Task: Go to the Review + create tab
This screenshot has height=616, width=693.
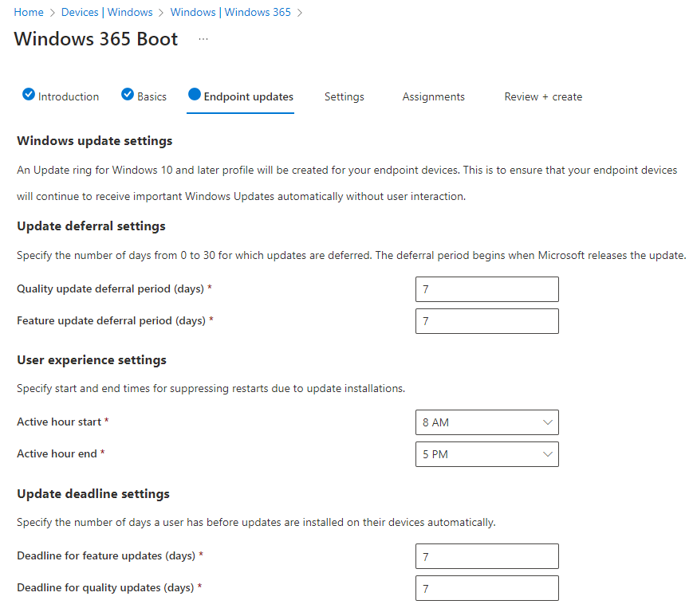Action: click(543, 96)
